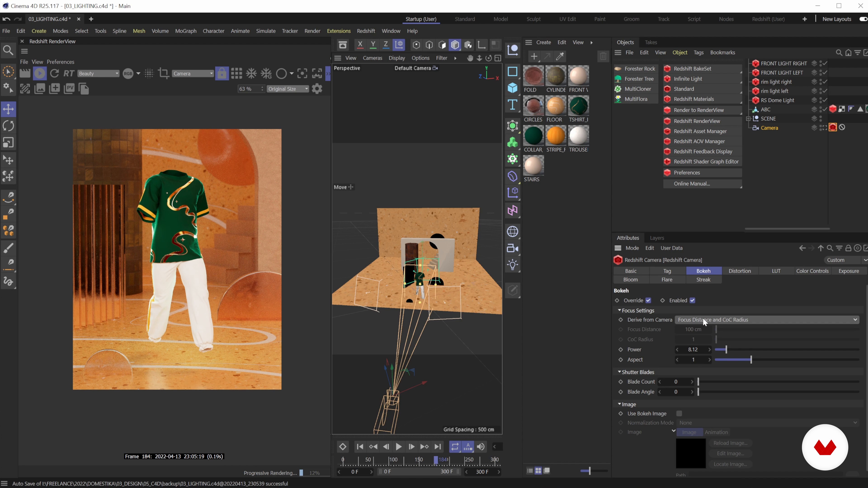Create a new material with plus icon
The width and height of the screenshot is (868, 488).
click(x=534, y=56)
